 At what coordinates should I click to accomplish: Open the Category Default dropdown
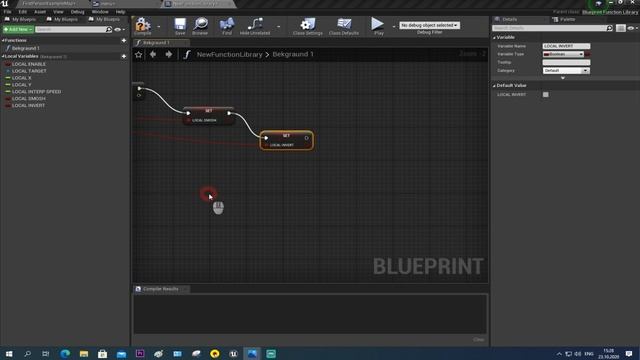coord(566,71)
